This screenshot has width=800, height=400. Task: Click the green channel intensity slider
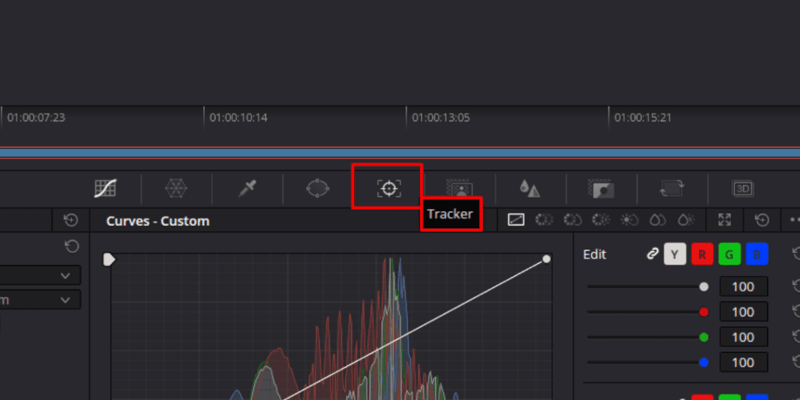648,337
